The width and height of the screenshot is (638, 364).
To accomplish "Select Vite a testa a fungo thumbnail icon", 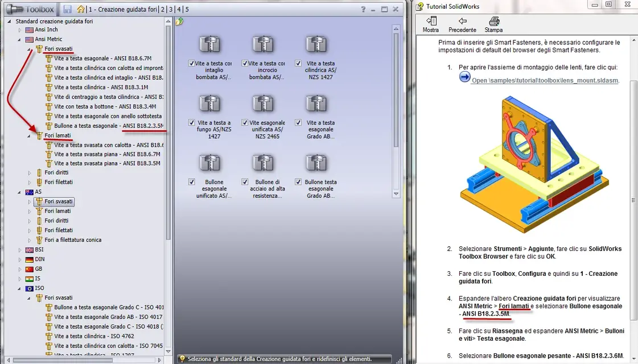I will [209, 104].
